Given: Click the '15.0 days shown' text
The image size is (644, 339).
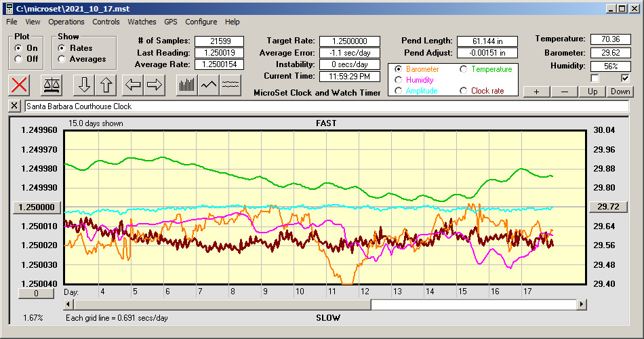Looking at the screenshot, I should pos(96,123).
